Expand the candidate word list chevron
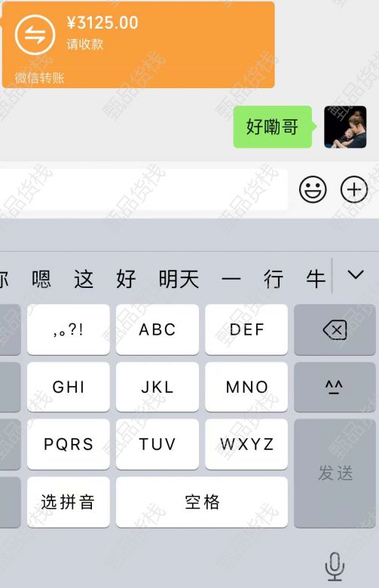Screen dimensions: 379x588 tap(356, 275)
